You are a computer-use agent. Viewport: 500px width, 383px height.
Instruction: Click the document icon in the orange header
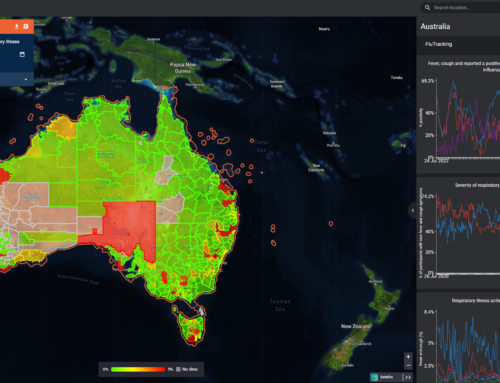click(x=26, y=26)
